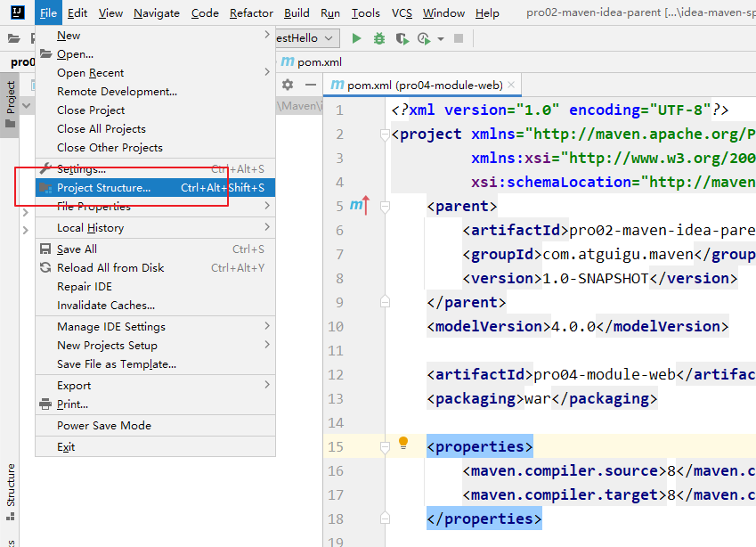The image size is (756, 547).
Task: Select Close Other Projects
Action: [155, 148]
